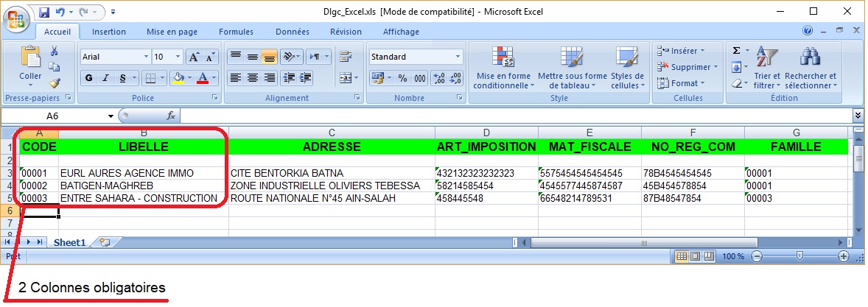Click the yellow fill color bucket
This screenshot has height=307, width=868.
pos(177,78)
